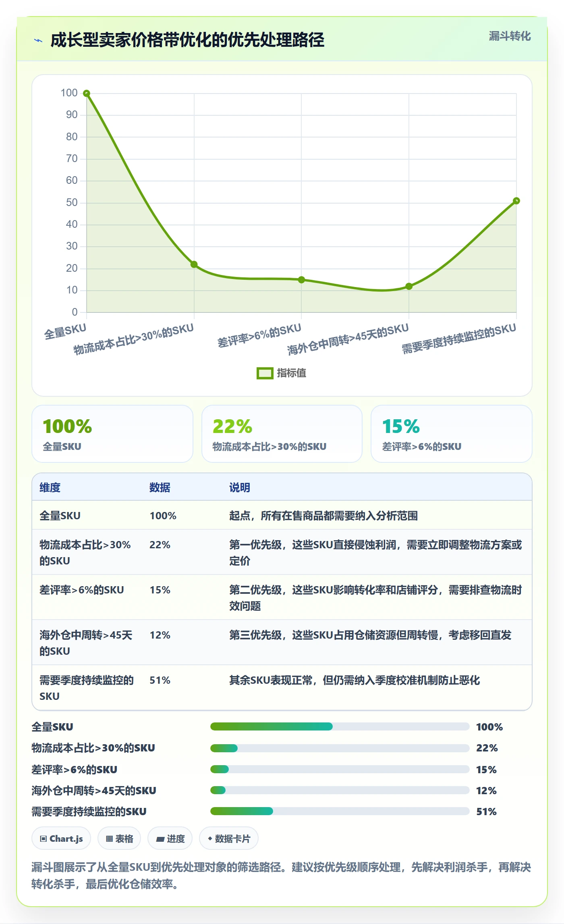
Task: Click the 表格 tag chip
Action: pos(119,839)
